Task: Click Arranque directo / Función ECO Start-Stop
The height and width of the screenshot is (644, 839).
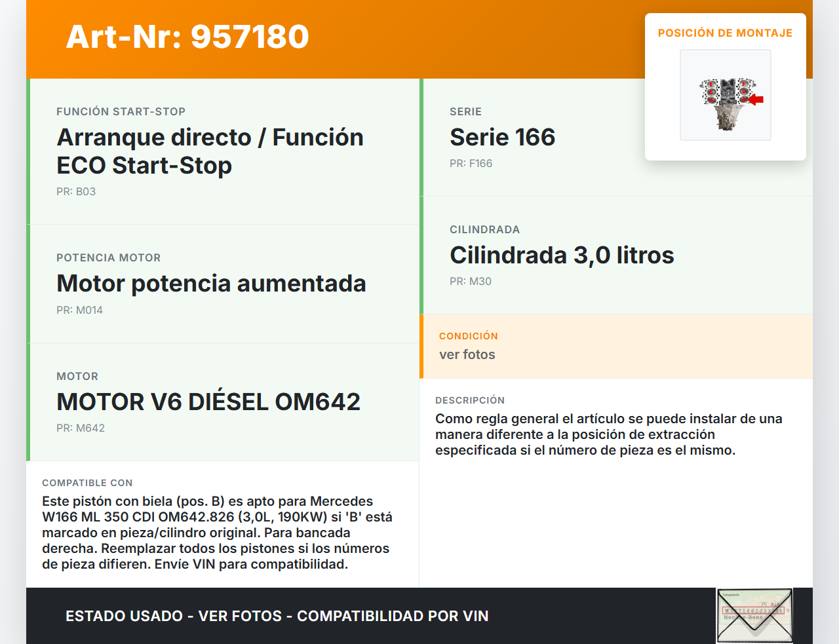Action: pyautogui.click(x=210, y=151)
